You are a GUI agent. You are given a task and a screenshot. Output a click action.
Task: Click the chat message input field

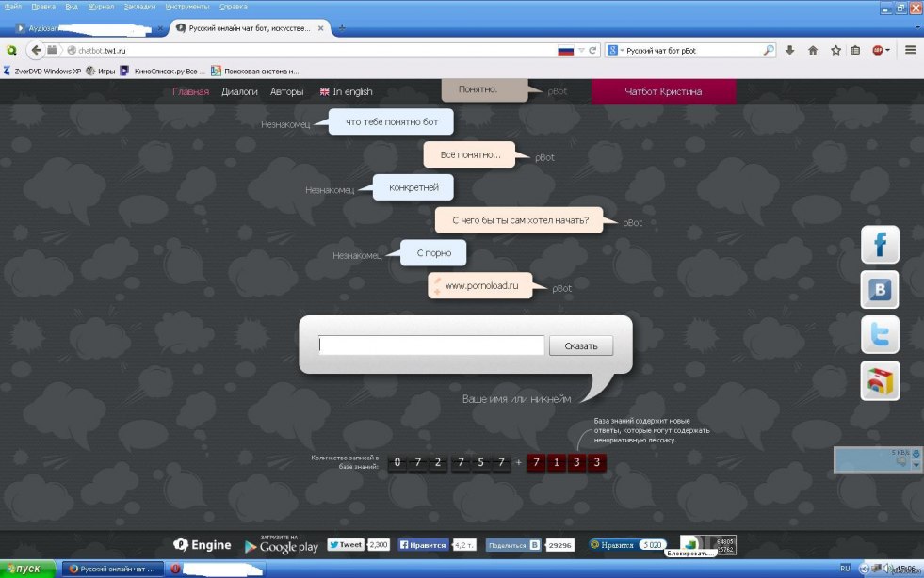[x=431, y=345]
